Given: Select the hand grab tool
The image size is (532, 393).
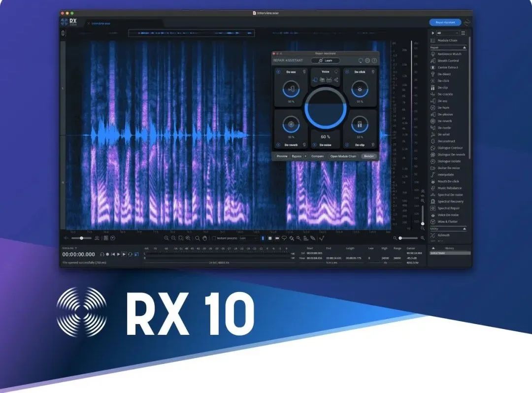Looking at the screenshot, I should [x=204, y=238].
